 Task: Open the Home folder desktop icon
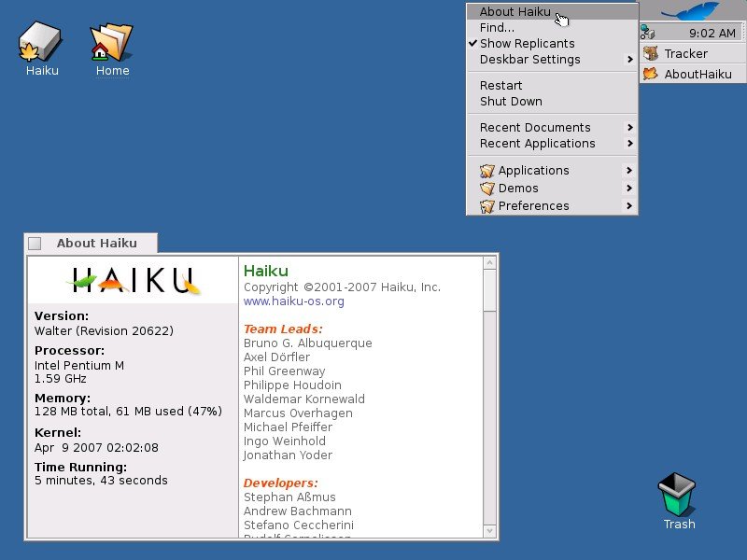point(112,43)
